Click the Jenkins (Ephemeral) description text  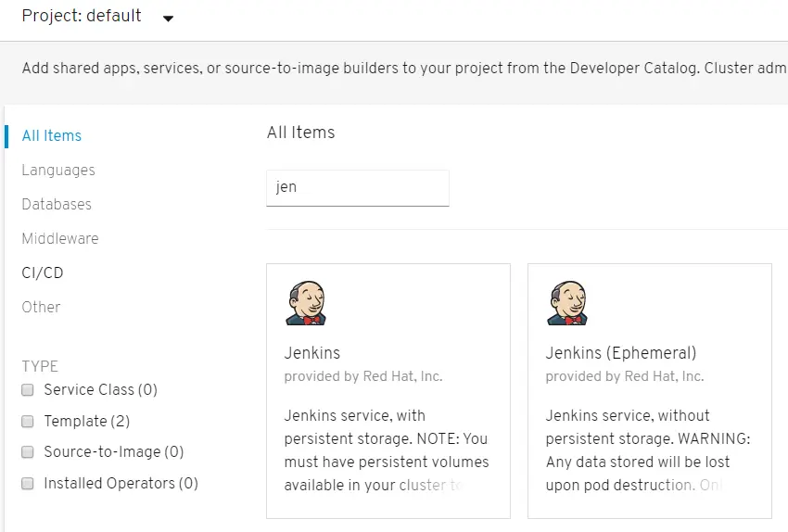click(647, 450)
